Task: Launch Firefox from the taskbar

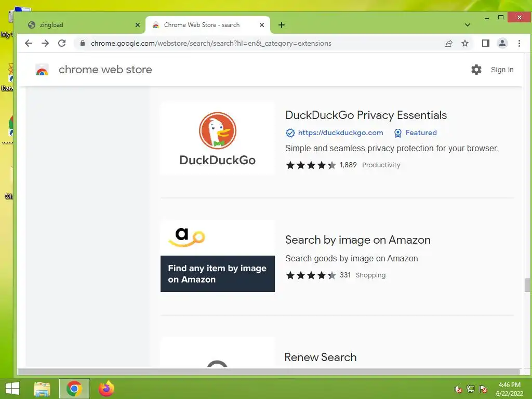Action: (106, 389)
